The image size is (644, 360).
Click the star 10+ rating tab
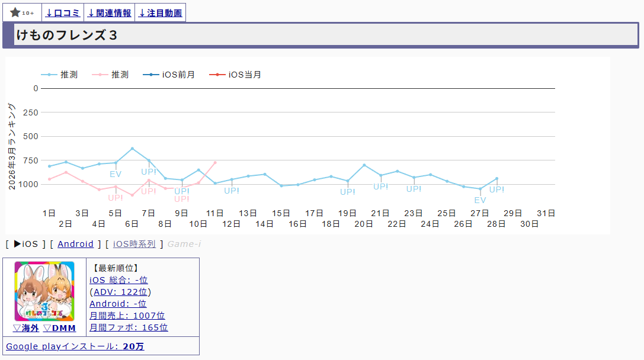22,13
